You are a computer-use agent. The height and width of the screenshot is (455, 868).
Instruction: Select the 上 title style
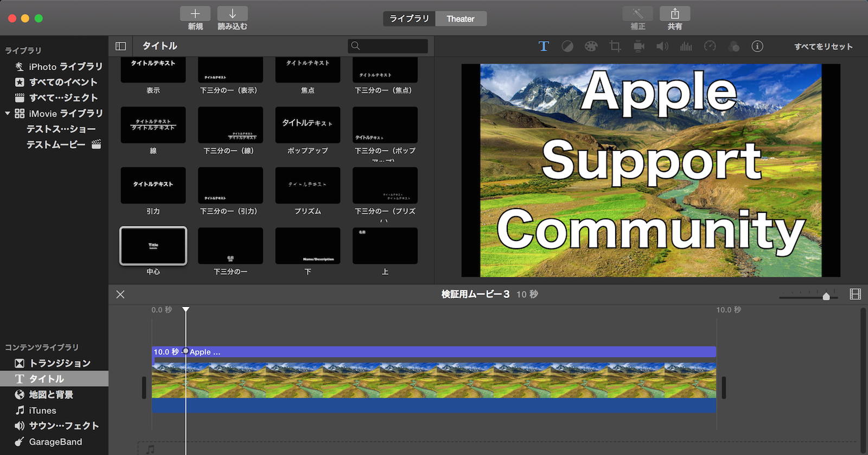coord(385,246)
